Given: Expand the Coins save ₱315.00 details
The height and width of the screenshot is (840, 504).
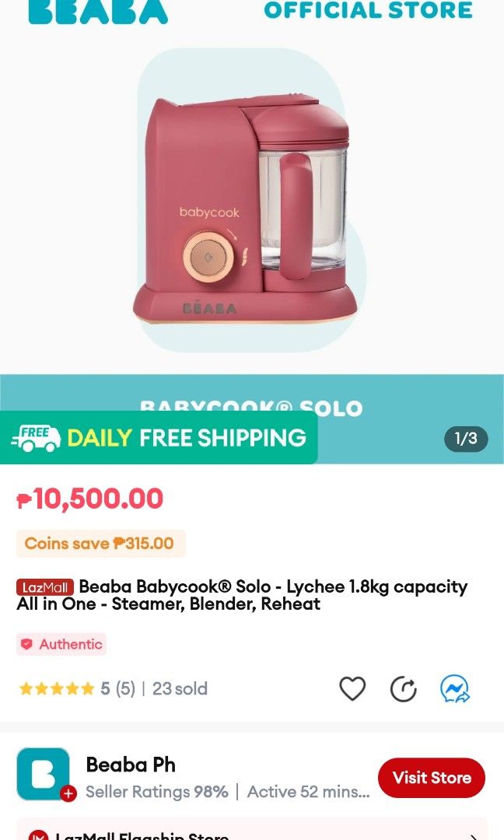Looking at the screenshot, I should [100, 544].
